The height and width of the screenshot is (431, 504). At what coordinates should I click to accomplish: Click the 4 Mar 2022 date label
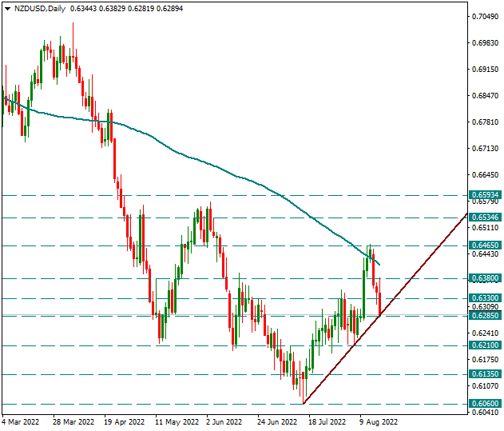tap(21, 421)
